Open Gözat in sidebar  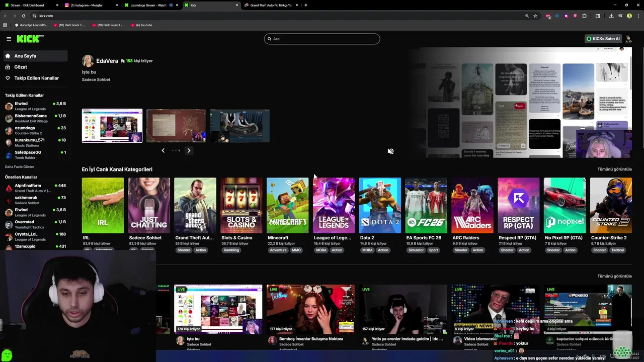tap(35, 67)
